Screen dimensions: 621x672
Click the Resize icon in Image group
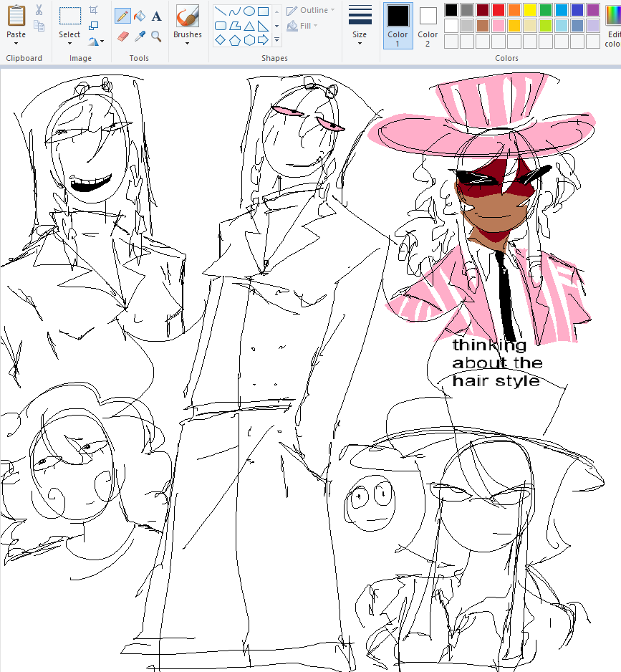93,26
